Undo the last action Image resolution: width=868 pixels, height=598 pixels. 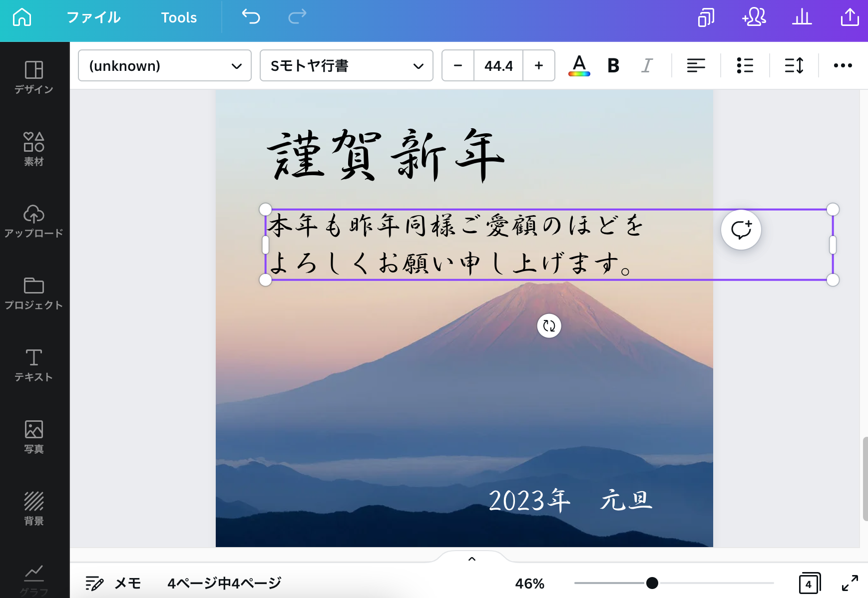click(251, 16)
